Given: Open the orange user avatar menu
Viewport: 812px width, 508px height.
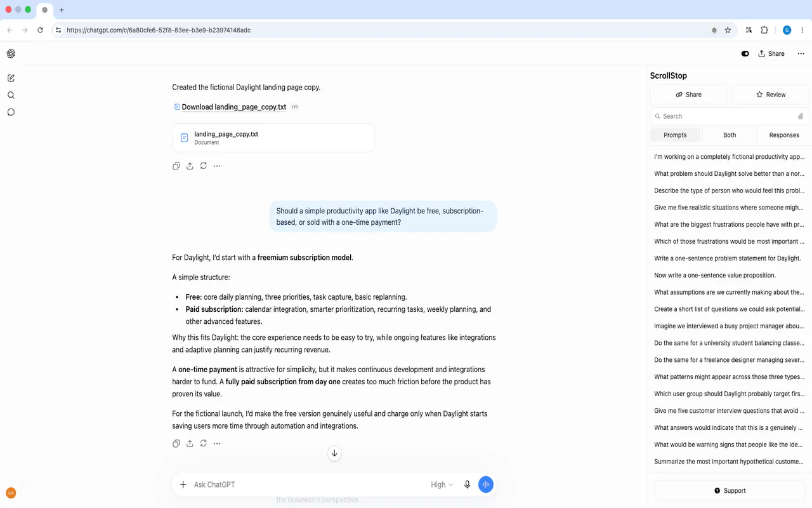Looking at the screenshot, I should point(11,493).
